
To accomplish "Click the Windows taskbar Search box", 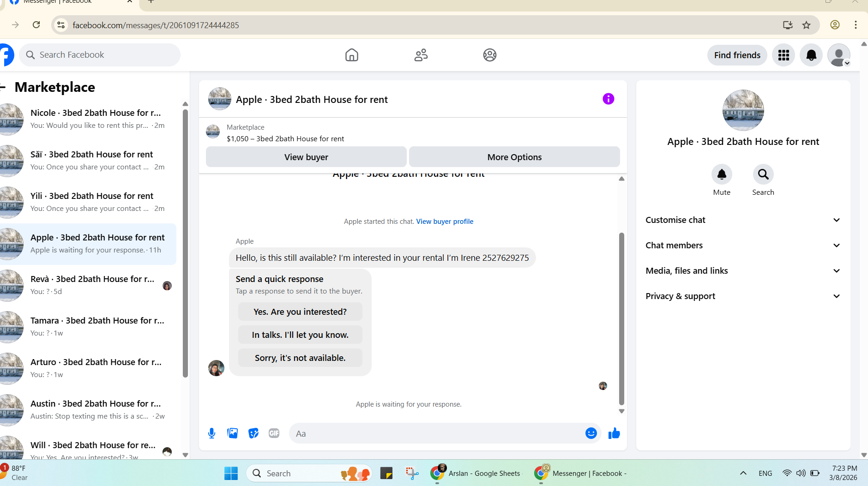I will pos(309,473).
